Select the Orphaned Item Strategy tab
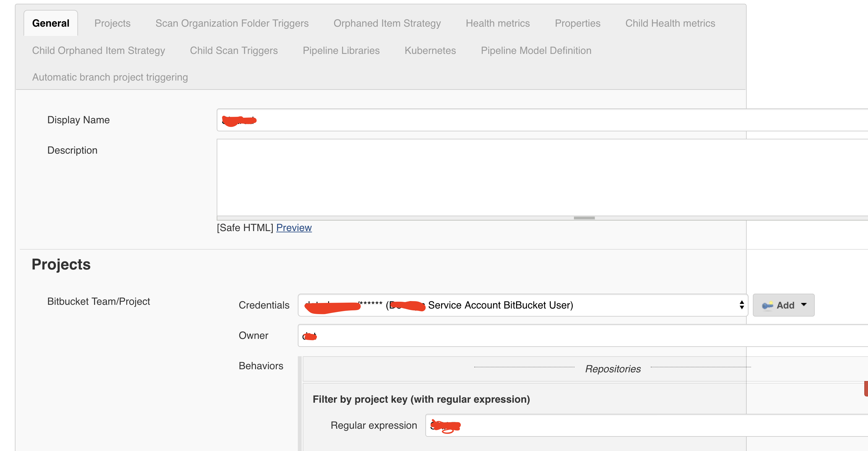This screenshot has width=868, height=451. (x=387, y=23)
